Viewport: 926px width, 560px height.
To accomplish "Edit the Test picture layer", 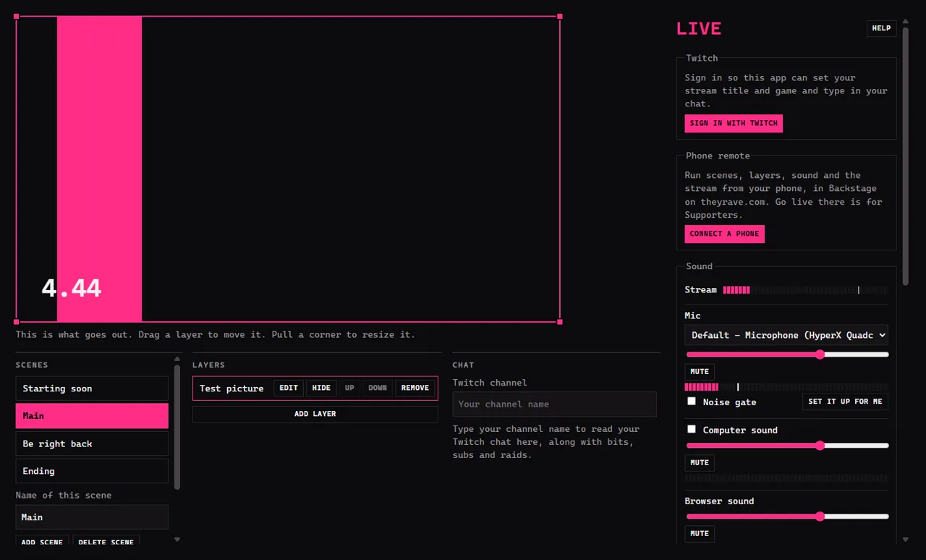I will click(x=289, y=388).
